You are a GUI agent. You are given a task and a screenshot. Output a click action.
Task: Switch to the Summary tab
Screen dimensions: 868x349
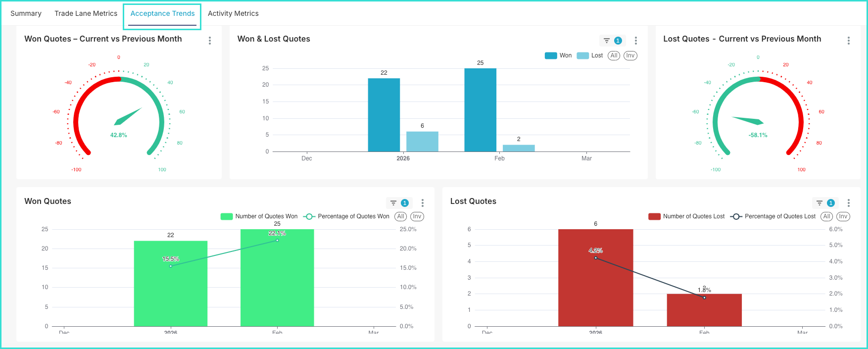26,13
